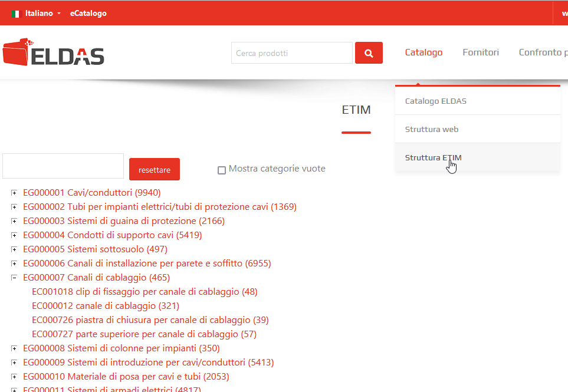Screen dimensions: 568x392
Task: Click the Italian flag icon
Action: point(15,13)
